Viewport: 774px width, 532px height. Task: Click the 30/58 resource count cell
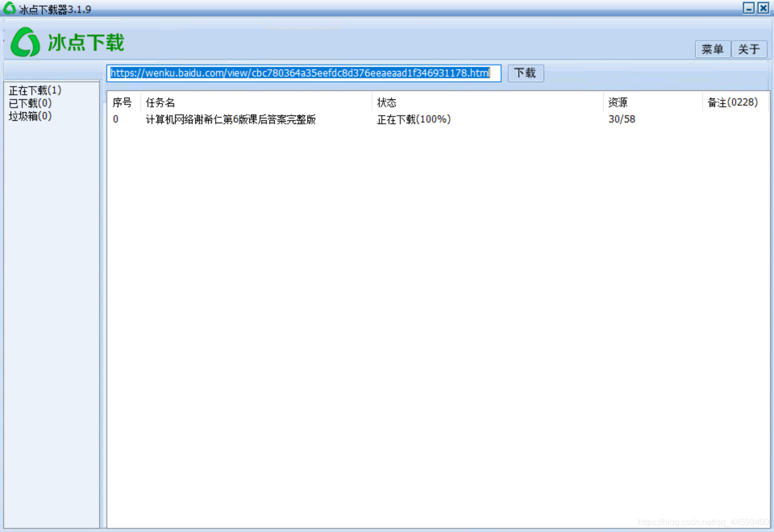622,119
